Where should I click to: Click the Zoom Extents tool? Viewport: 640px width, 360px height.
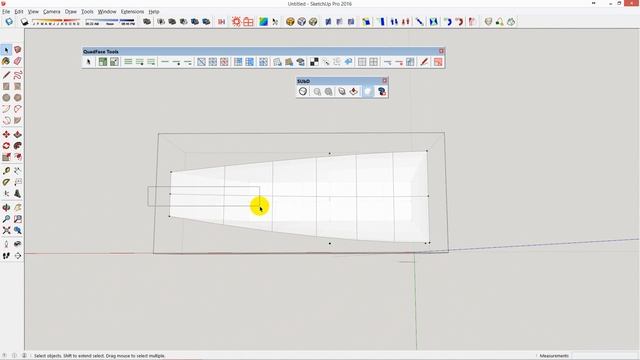(x=6, y=231)
